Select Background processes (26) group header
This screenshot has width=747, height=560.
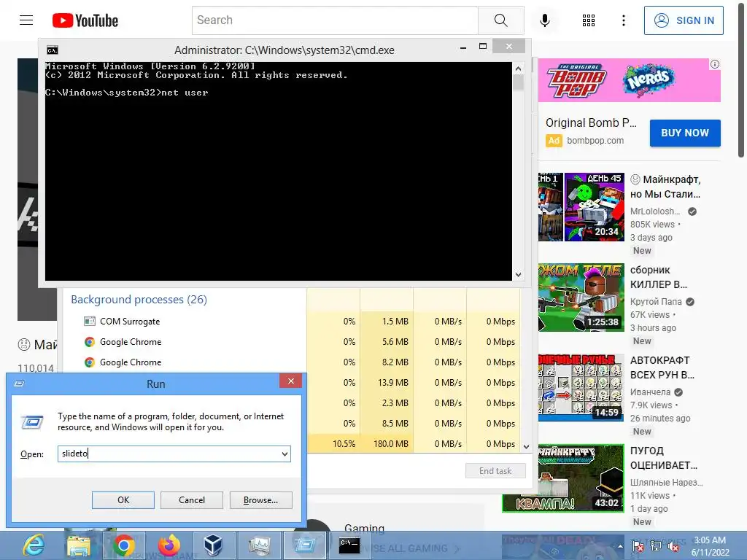point(139,300)
